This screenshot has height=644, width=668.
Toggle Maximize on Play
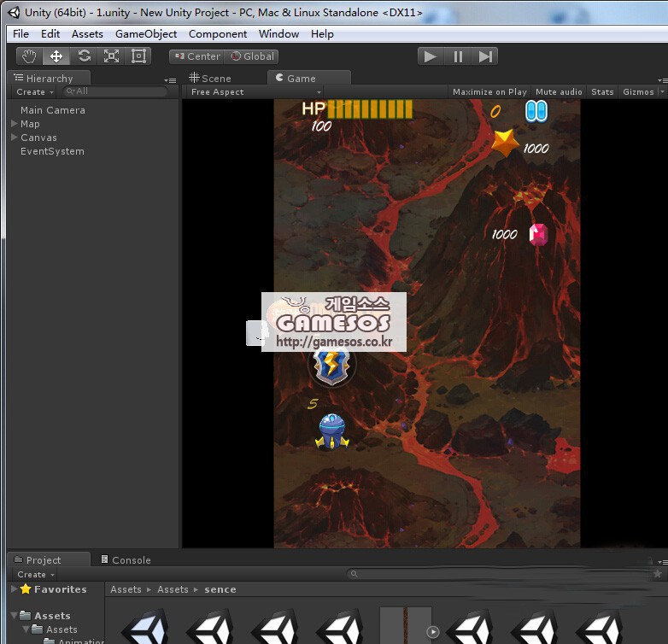click(x=489, y=92)
